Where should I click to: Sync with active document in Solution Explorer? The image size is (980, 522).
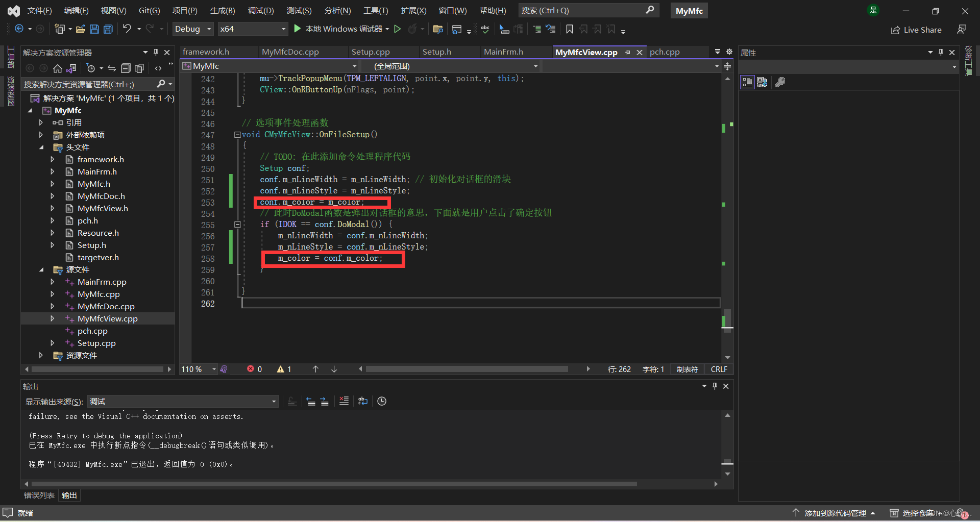pyautogui.click(x=112, y=68)
